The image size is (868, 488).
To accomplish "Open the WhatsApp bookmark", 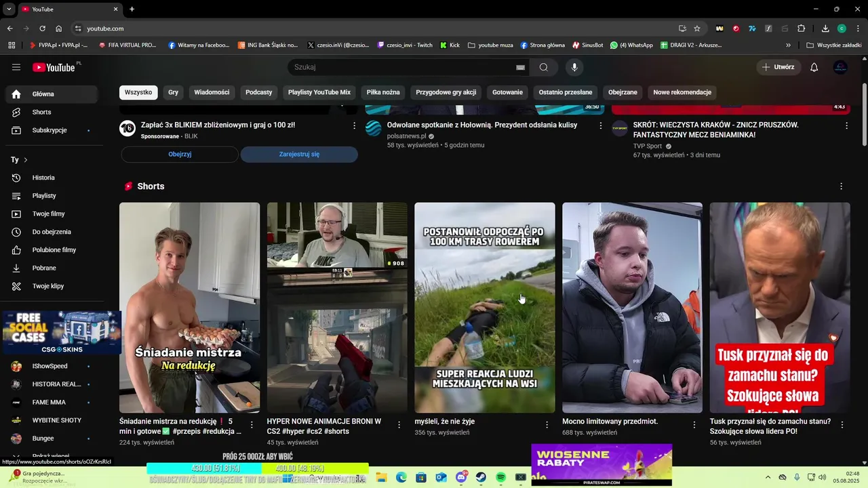I will 631,45.
